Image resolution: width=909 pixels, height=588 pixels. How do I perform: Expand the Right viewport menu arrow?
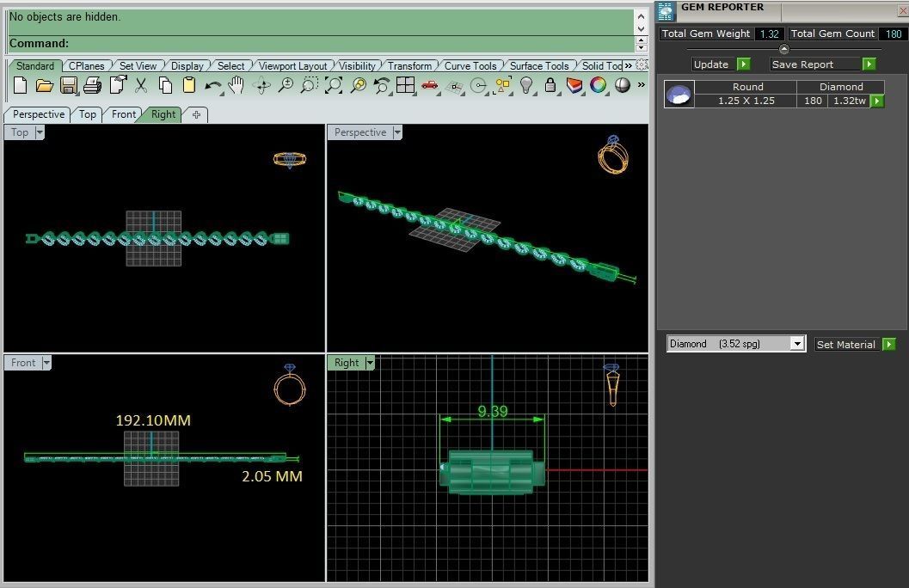pos(370,363)
